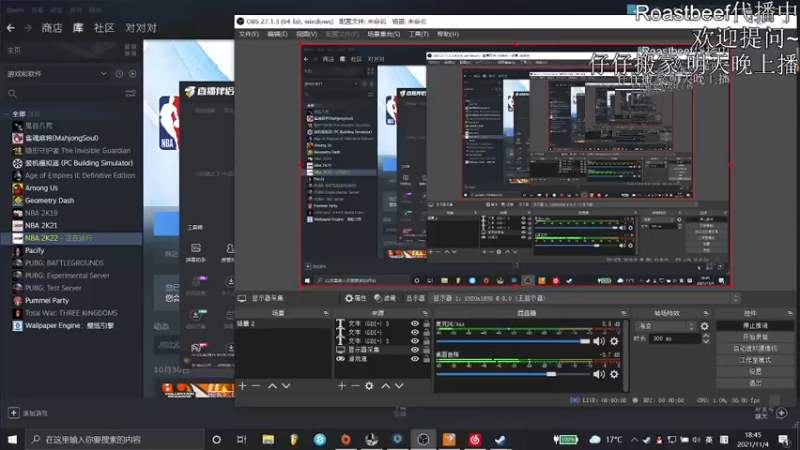
Task: Open Steam from the Windows taskbar
Action: point(501,439)
